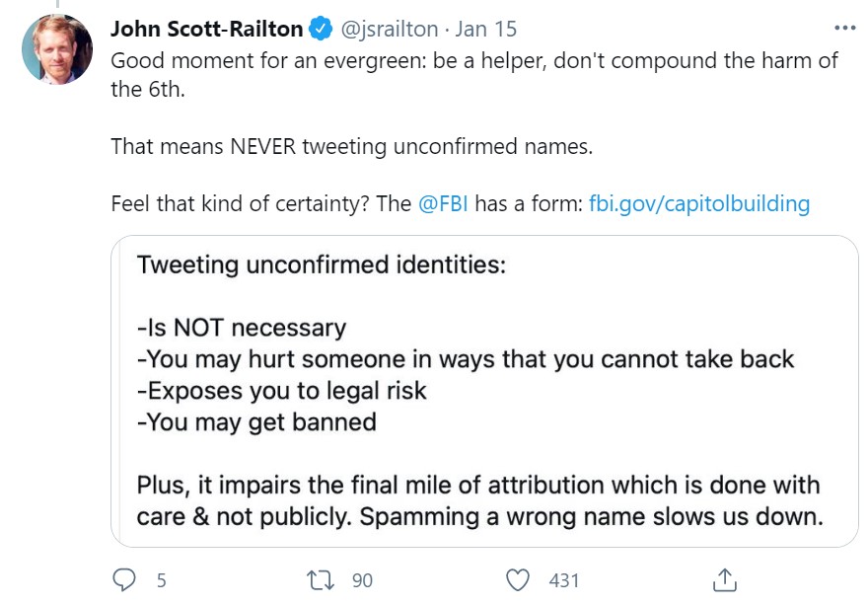Open John Scott-Railton's profile picture
The image size is (868, 605).
pos(56,49)
